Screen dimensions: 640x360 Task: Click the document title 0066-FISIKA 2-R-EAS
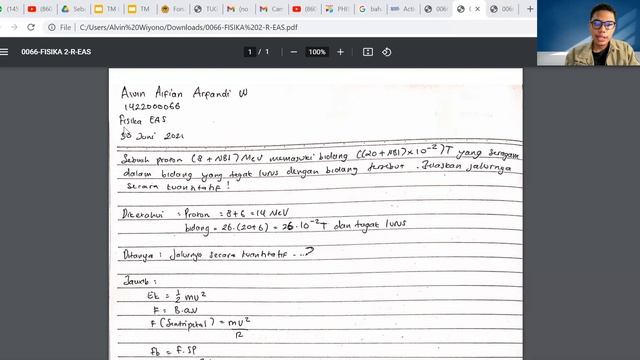coord(56,52)
